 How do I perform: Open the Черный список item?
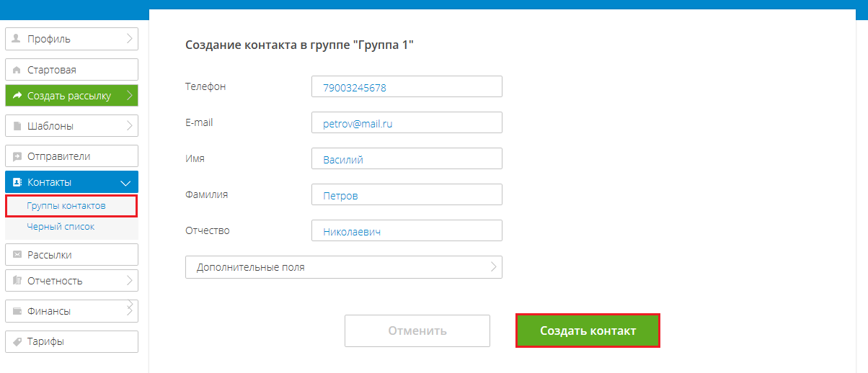click(61, 226)
